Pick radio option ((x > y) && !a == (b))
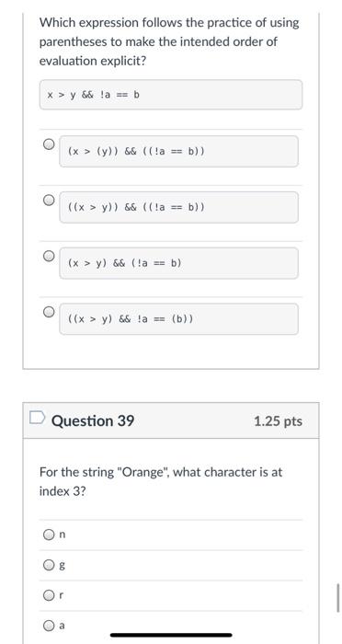This screenshot has width=342, height=644. 50,312
